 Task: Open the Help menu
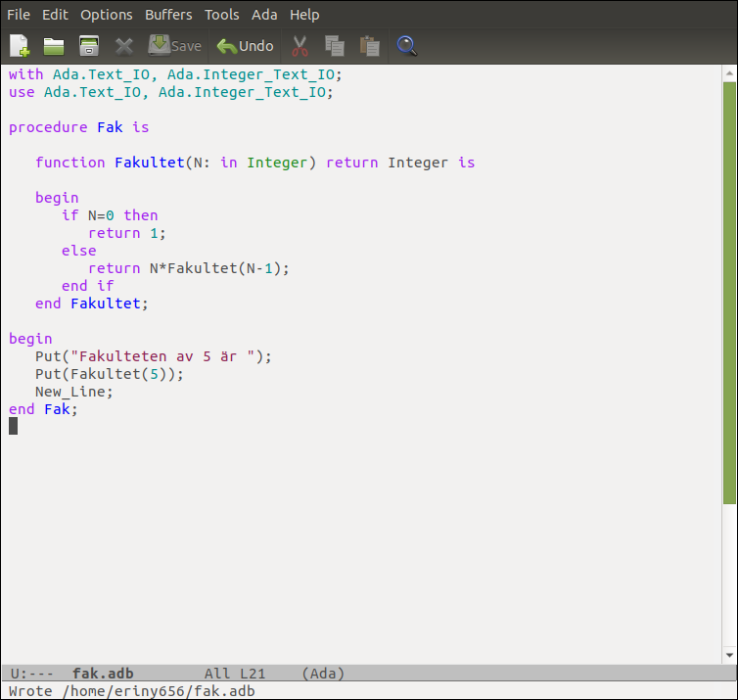click(304, 15)
